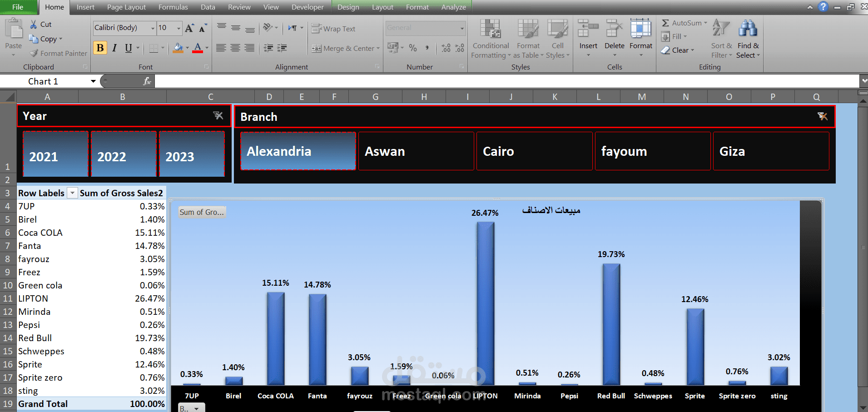Toggle Wrap Text

click(x=333, y=29)
